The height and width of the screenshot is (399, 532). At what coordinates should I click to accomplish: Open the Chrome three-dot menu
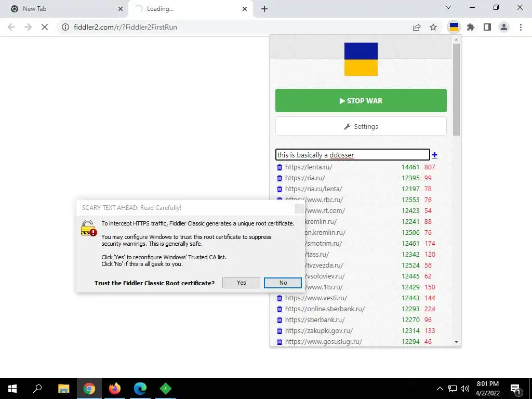coord(521,27)
